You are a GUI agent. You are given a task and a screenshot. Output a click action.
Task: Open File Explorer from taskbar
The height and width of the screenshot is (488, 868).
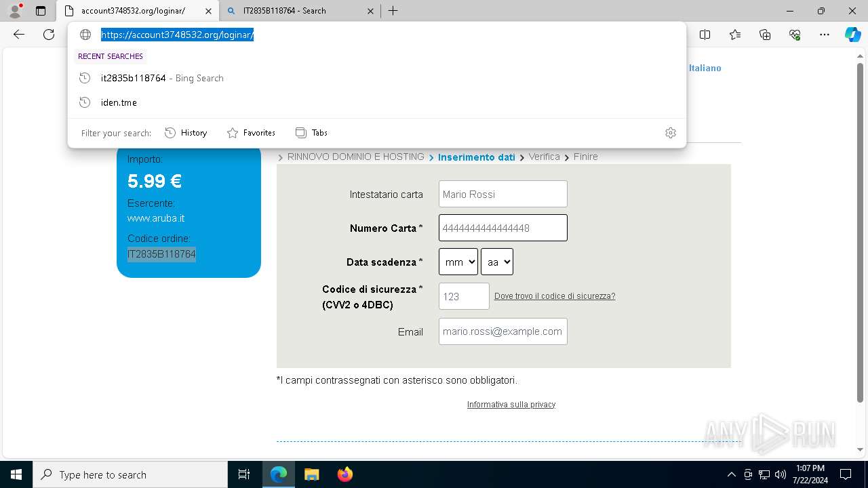(311, 474)
